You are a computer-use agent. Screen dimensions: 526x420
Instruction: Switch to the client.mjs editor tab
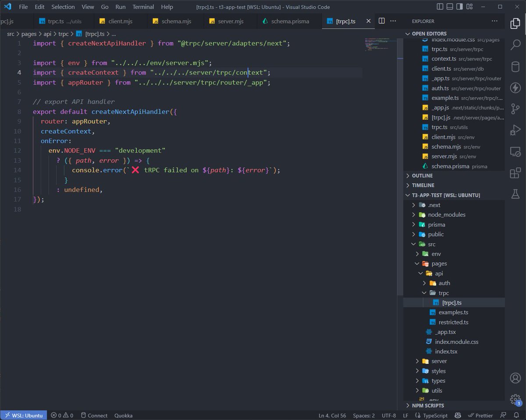(x=120, y=21)
